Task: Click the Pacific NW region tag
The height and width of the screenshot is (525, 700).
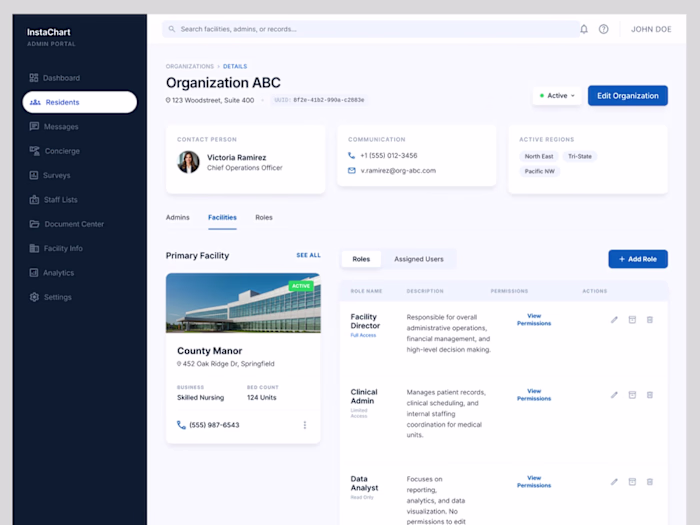Action: click(539, 171)
